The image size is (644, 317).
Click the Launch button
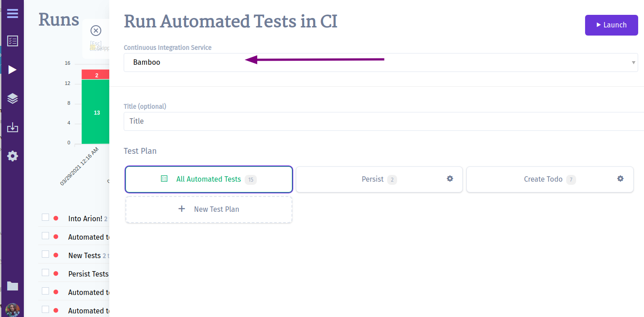[x=611, y=25]
